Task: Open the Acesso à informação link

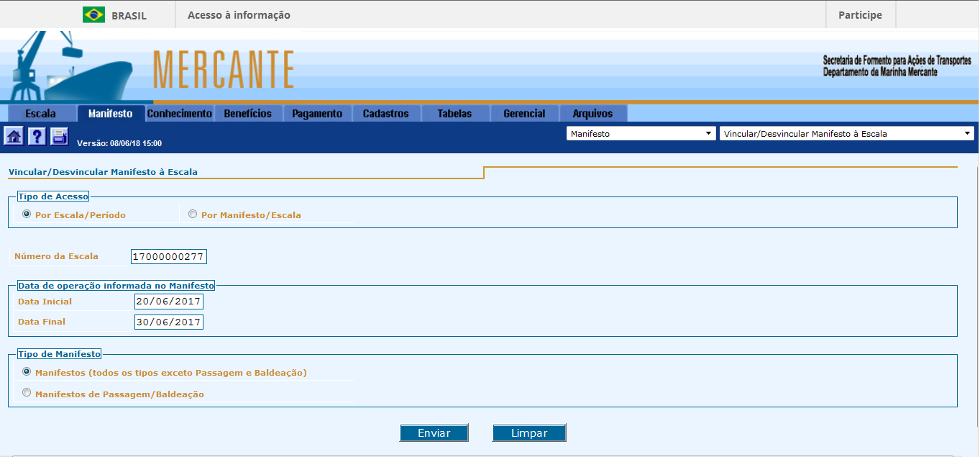Action: 239,15
